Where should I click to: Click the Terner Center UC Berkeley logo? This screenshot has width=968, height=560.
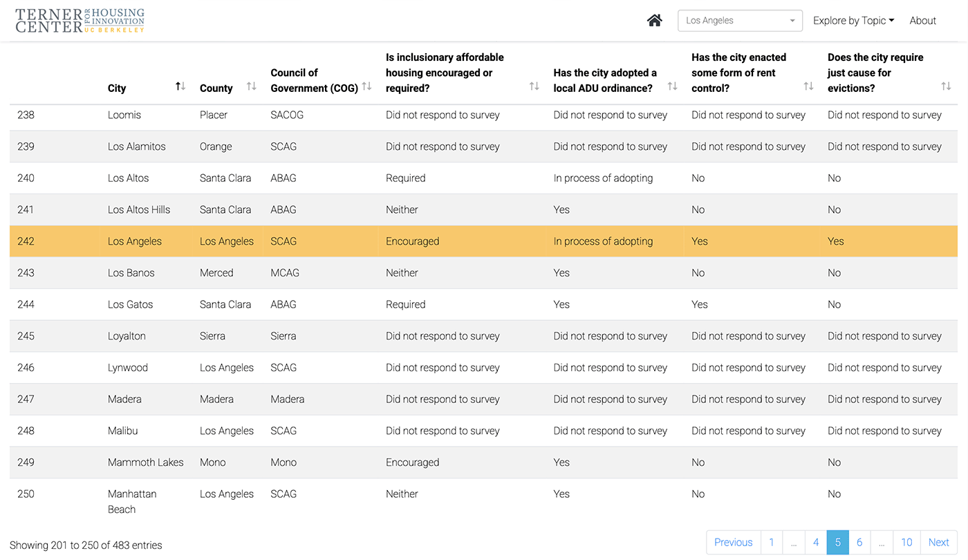80,20
